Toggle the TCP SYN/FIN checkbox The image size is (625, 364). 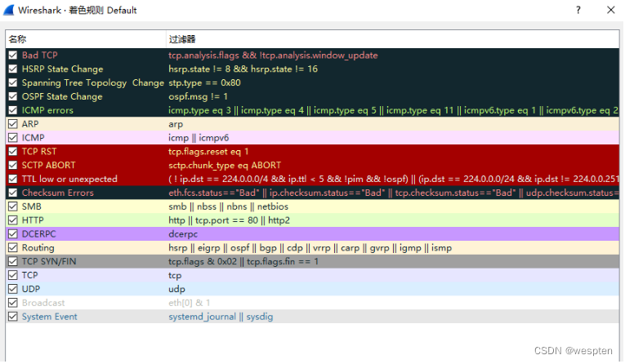click(x=13, y=261)
